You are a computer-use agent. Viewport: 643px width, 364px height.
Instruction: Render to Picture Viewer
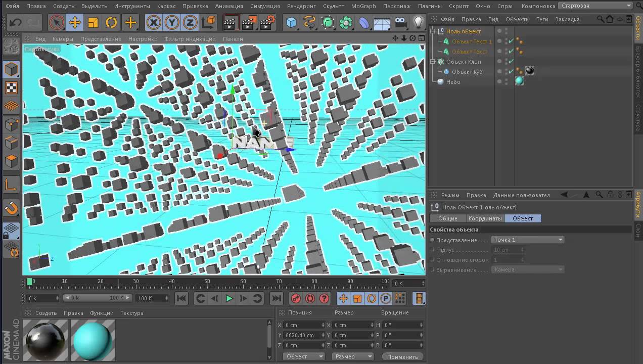[249, 23]
